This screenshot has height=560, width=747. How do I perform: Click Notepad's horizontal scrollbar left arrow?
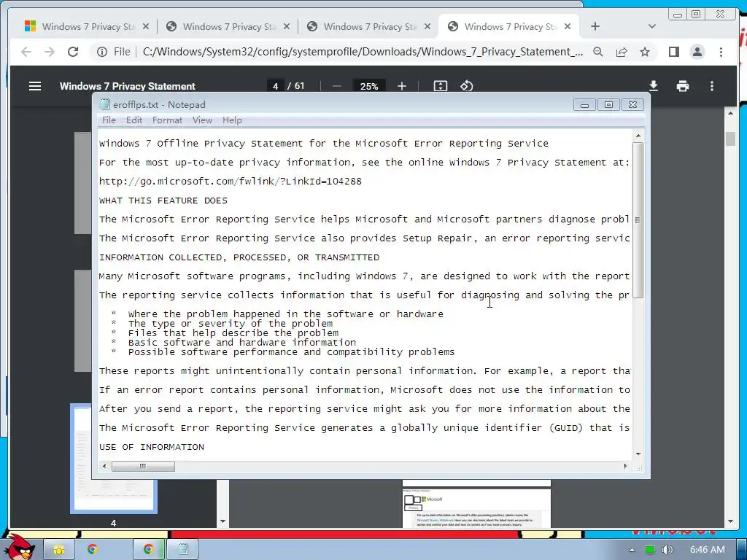pyautogui.click(x=104, y=466)
